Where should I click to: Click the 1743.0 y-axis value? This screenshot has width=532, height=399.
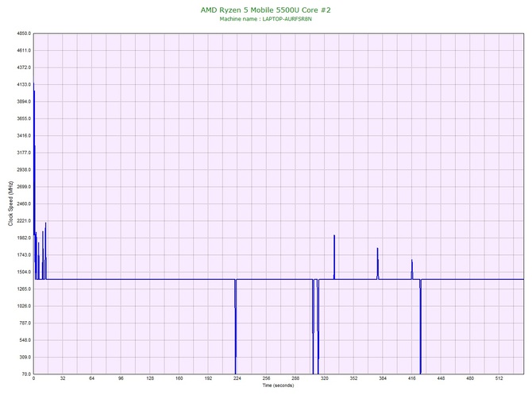pos(24,255)
